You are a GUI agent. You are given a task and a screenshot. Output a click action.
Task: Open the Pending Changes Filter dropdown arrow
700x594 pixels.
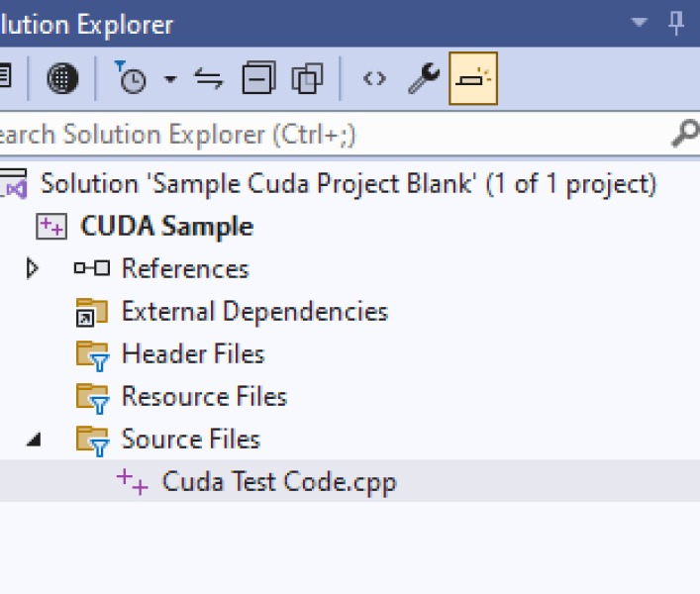point(169,79)
